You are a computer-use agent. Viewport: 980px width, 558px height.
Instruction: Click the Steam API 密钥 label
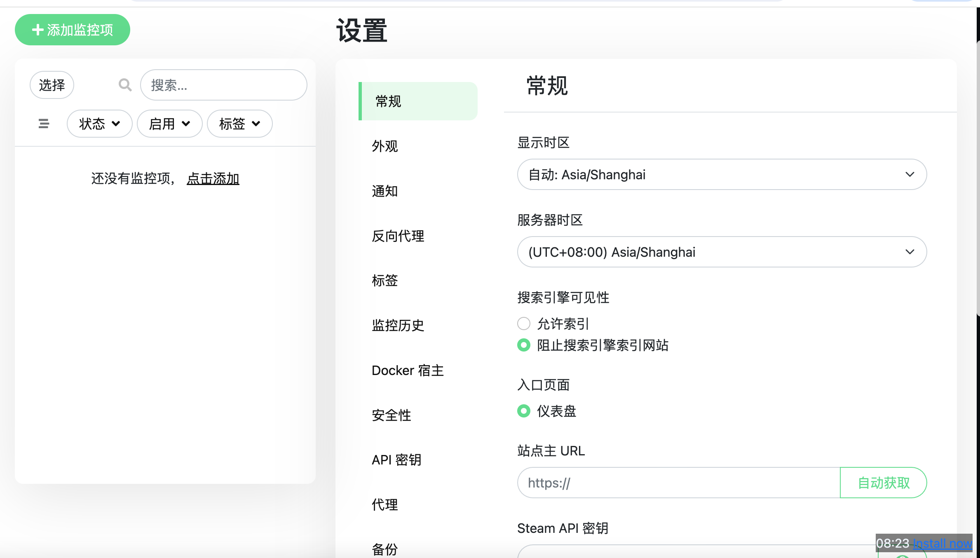click(x=563, y=528)
